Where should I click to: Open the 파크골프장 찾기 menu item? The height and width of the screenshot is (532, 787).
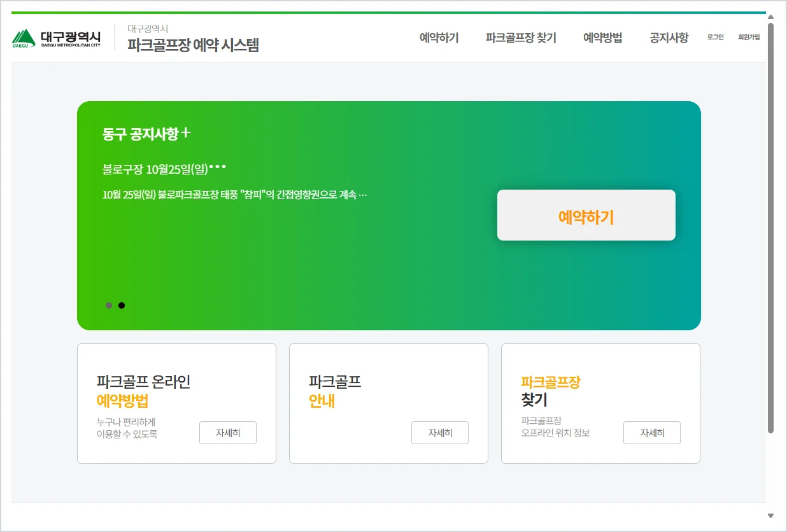click(x=521, y=38)
